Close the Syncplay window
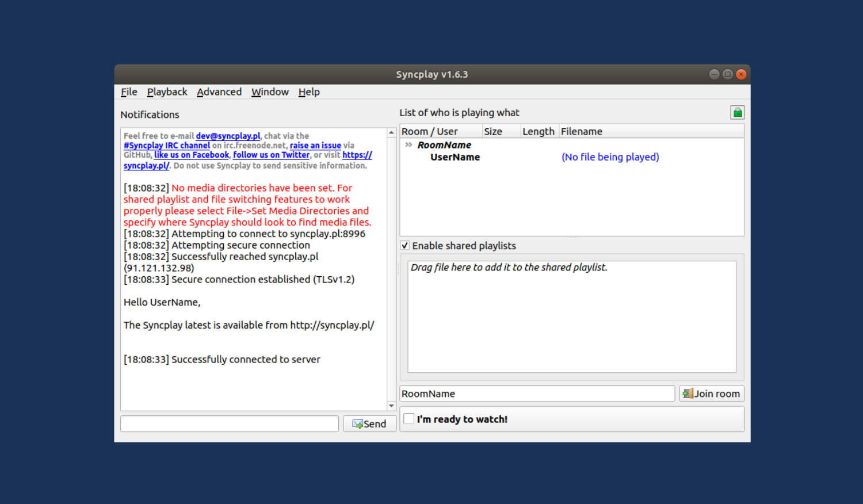This screenshot has width=863, height=504. pyautogui.click(x=741, y=74)
